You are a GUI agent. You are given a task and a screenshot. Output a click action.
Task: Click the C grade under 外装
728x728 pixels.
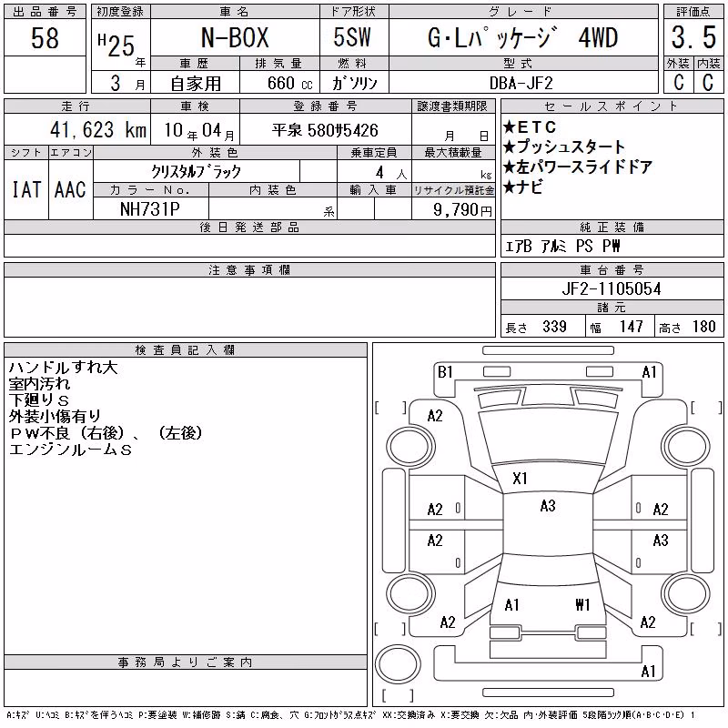click(x=679, y=83)
